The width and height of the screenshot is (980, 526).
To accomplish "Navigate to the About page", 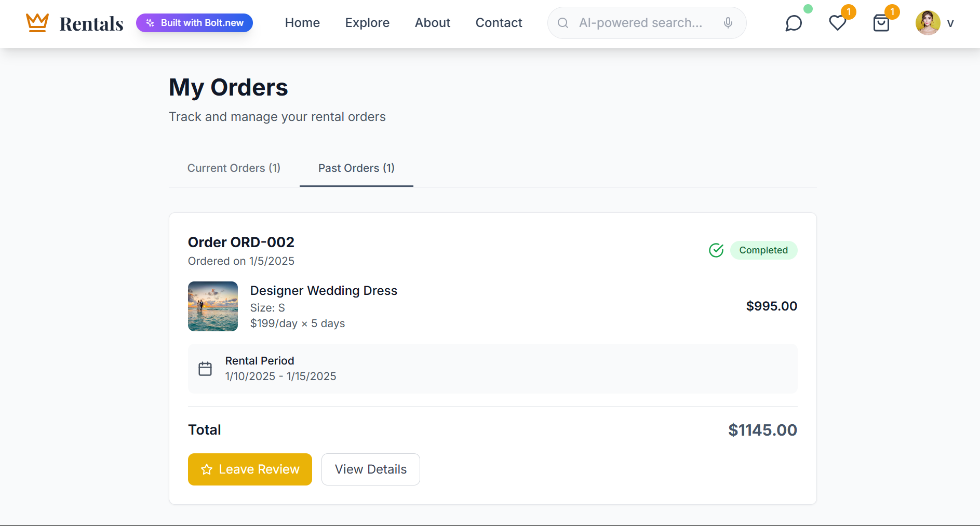I will click(x=433, y=23).
